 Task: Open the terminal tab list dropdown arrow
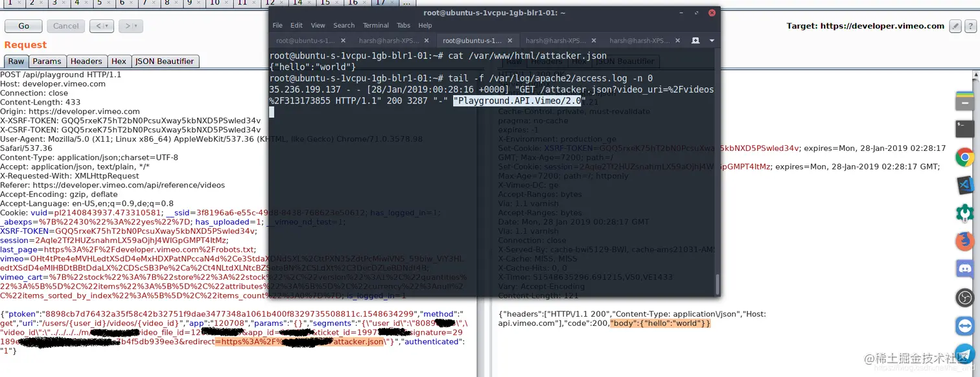(712, 40)
